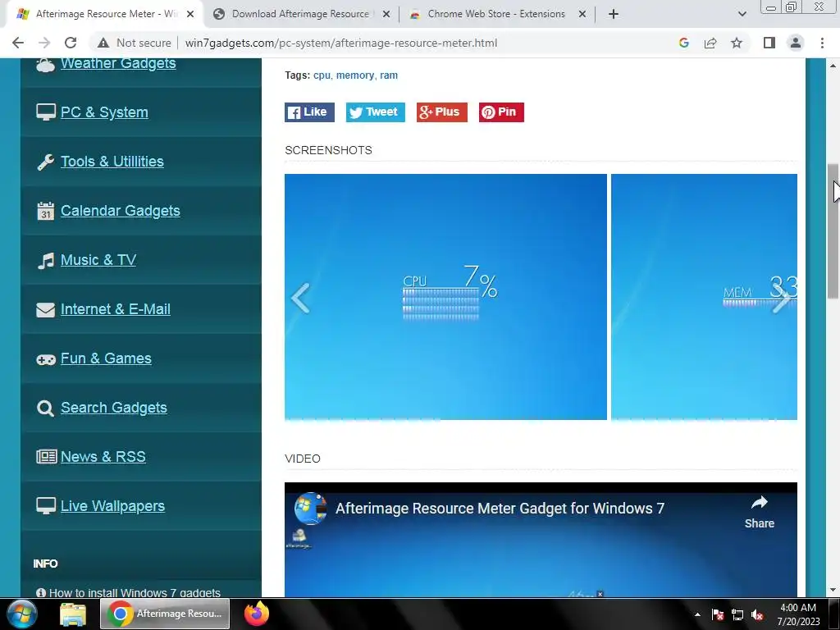Click the gamepad icon beside Fun & Games
The image size is (840, 630).
tap(46, 359)
